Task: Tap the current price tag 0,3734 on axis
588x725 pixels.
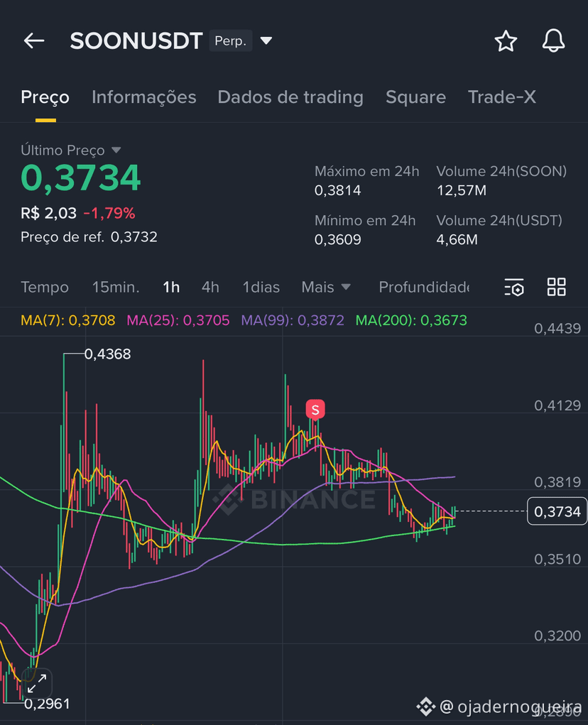Action: click(x=557, y=511)
